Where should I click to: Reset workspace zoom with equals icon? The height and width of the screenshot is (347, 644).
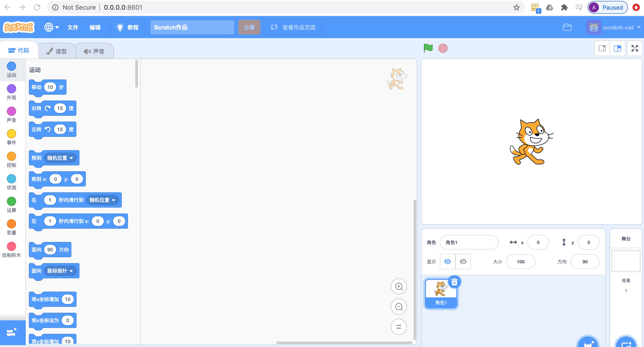pos(399,327)
